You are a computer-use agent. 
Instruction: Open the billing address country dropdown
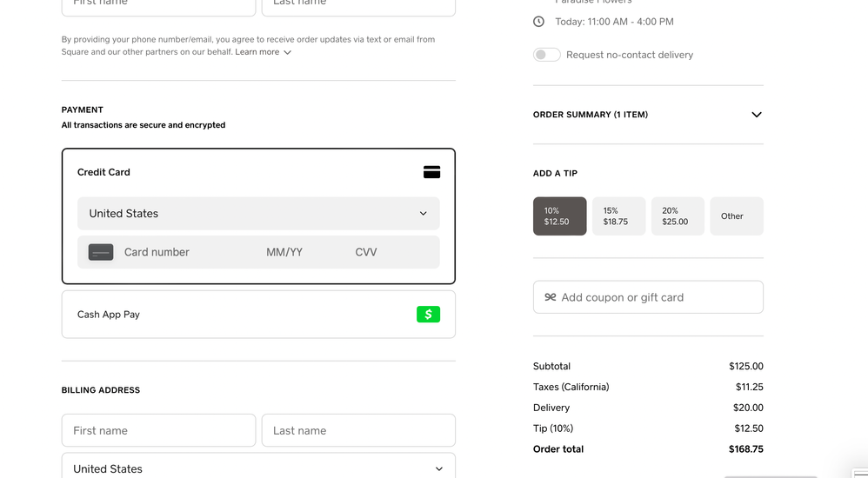[258, 468]
